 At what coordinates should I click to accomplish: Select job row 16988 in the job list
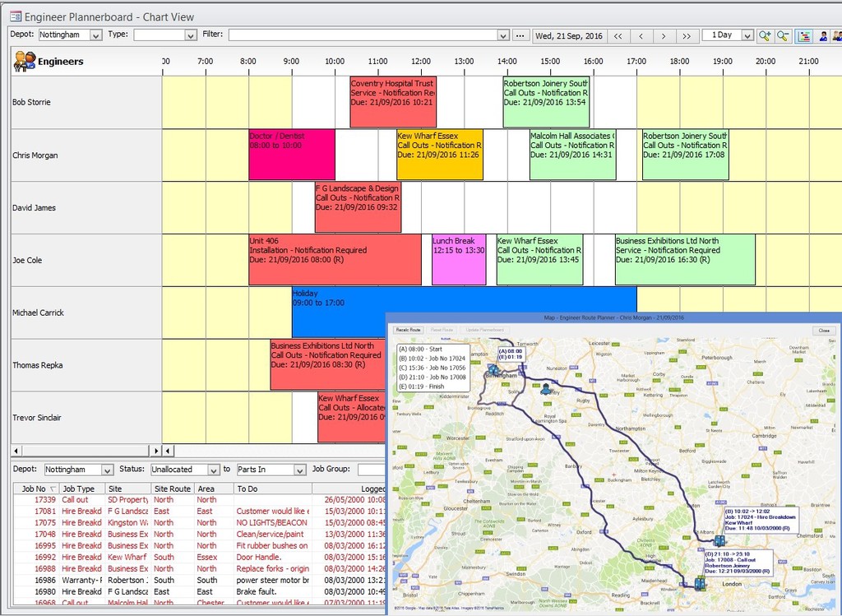(x=199, y=569)
